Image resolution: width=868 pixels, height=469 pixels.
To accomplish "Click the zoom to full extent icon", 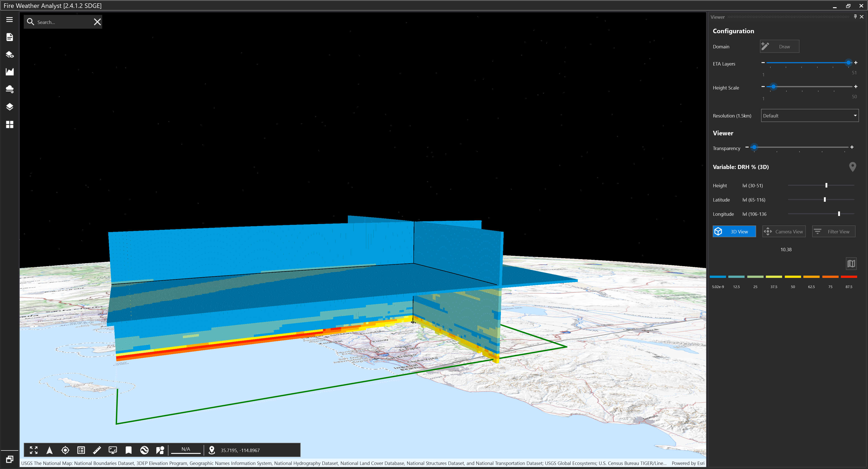I will click(x=33, y=450).
